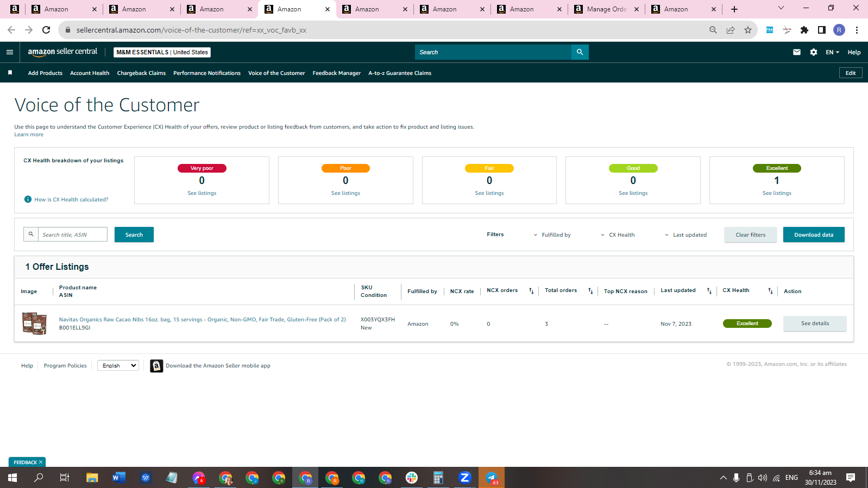Bookmark this page with the star icon

pyautogui.click(x=748, y=30)
